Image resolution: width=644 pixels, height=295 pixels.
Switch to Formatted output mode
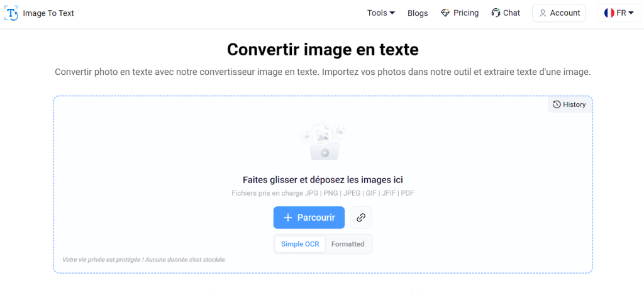348,244
